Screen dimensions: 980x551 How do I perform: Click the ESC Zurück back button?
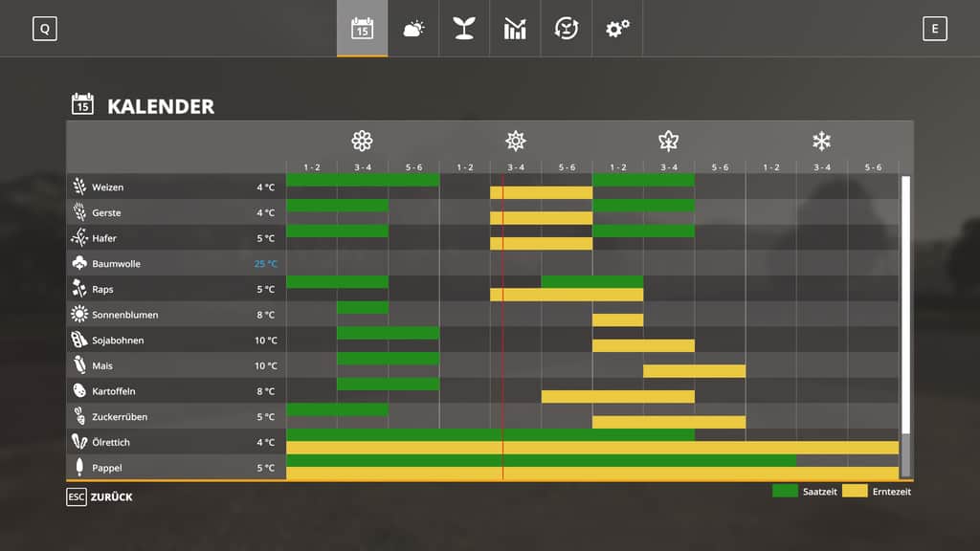[x=100, y=496]
